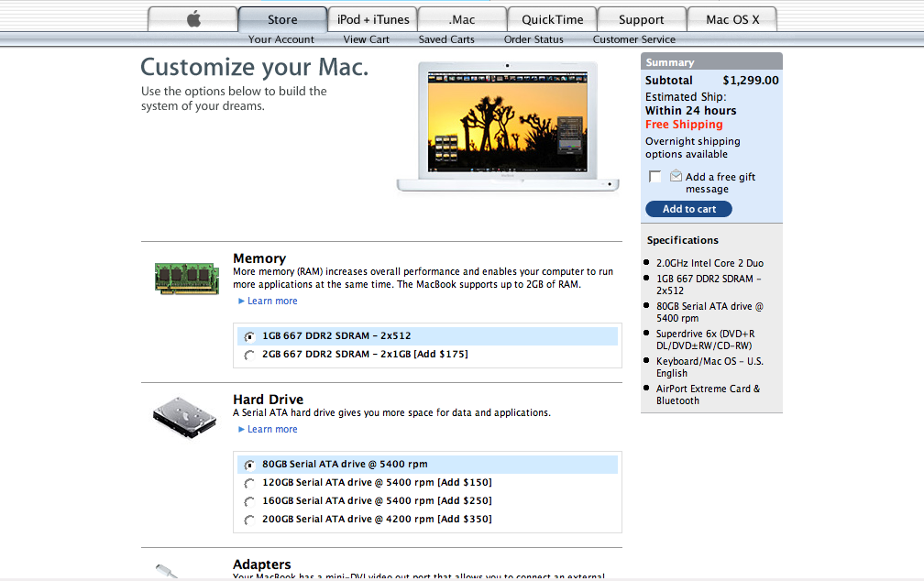
Task: Click the Customize your Mac heading
Action: pyautogui.click(x=255, y=67)
